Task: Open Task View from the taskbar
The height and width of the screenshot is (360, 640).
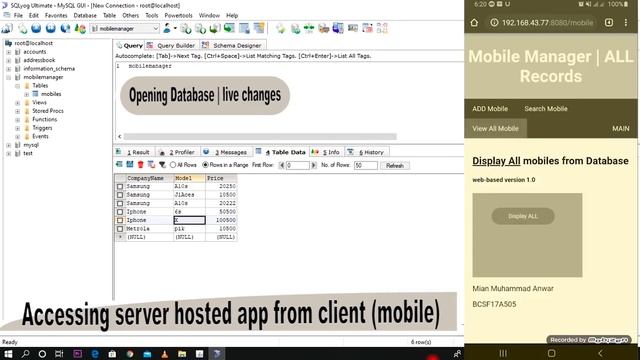Action: point(59,353)
